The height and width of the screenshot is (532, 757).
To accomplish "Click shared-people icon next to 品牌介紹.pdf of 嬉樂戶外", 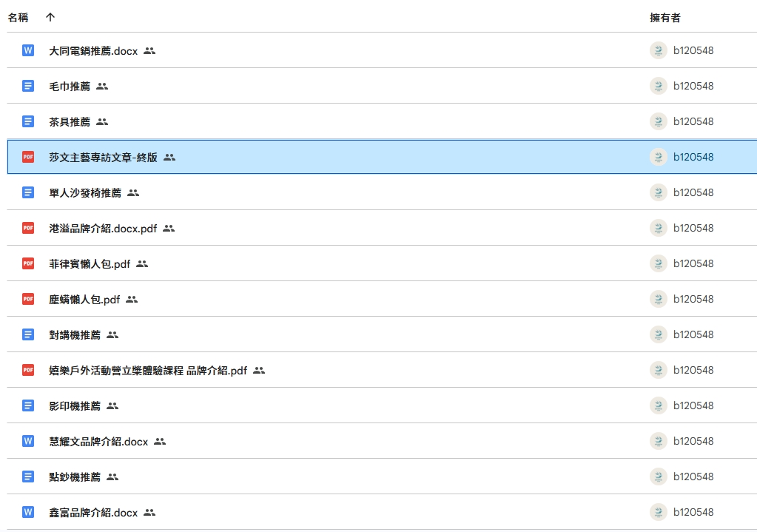I will 259,371.
